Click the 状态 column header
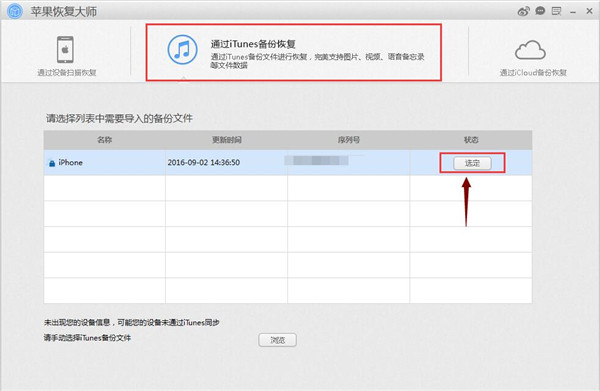The height and width of the screenshot is (391, 600). coord(471,140)
